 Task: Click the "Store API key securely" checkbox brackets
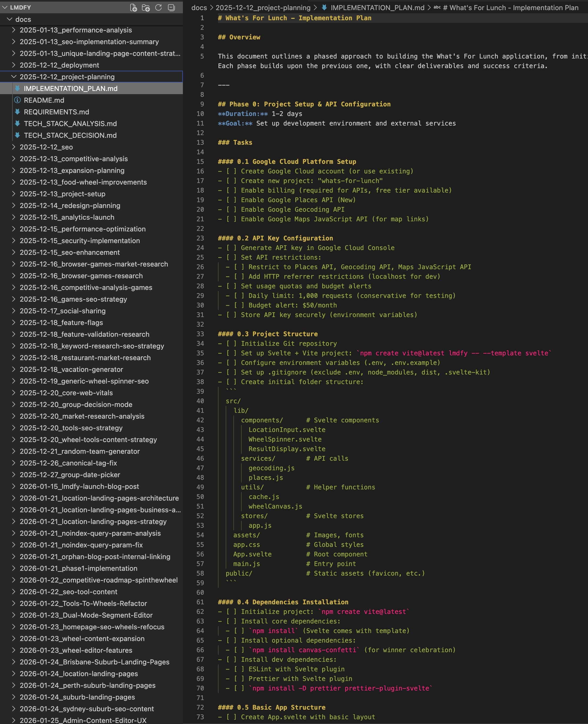(x=231, y=315)
